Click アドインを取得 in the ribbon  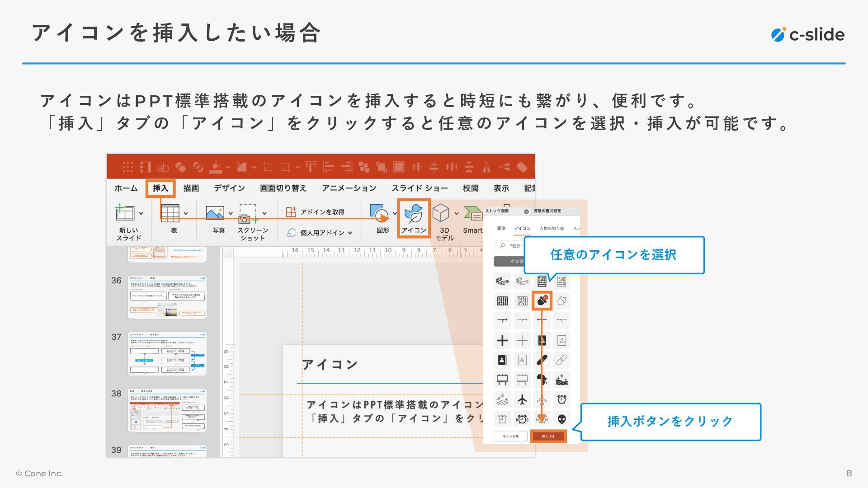315,212
